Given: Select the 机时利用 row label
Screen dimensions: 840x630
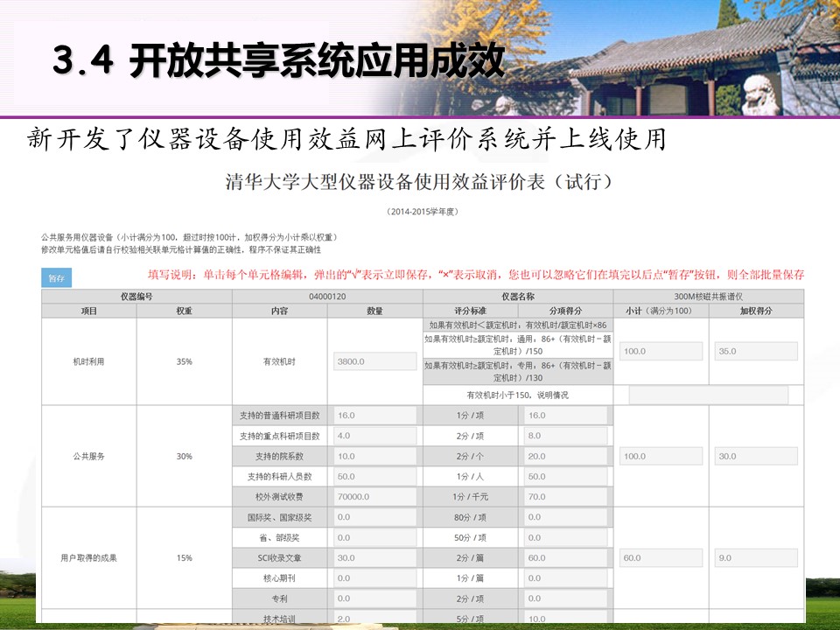Looking at the screenshot, I should [89, 361].
